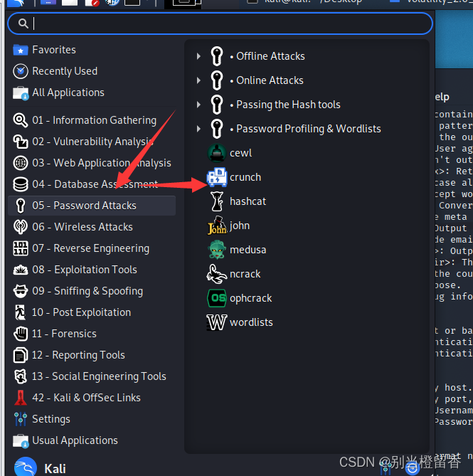This screenshot has height=476, width=473.
Task: Launch cewl via its hooded-figure icon
Action: pyautogui.click(x=217, y=153)
